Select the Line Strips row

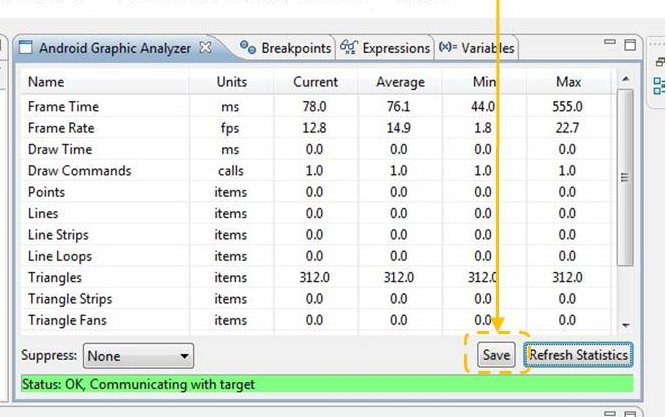click(x=316, y=234)
